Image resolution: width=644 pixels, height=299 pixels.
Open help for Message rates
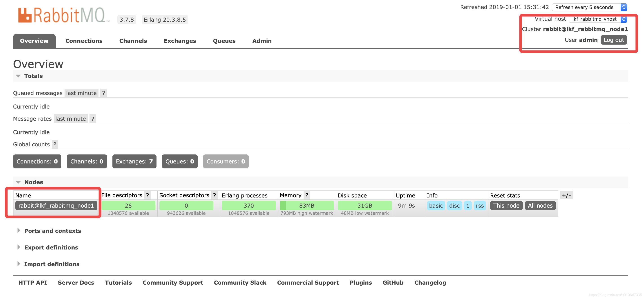[93, 119]
